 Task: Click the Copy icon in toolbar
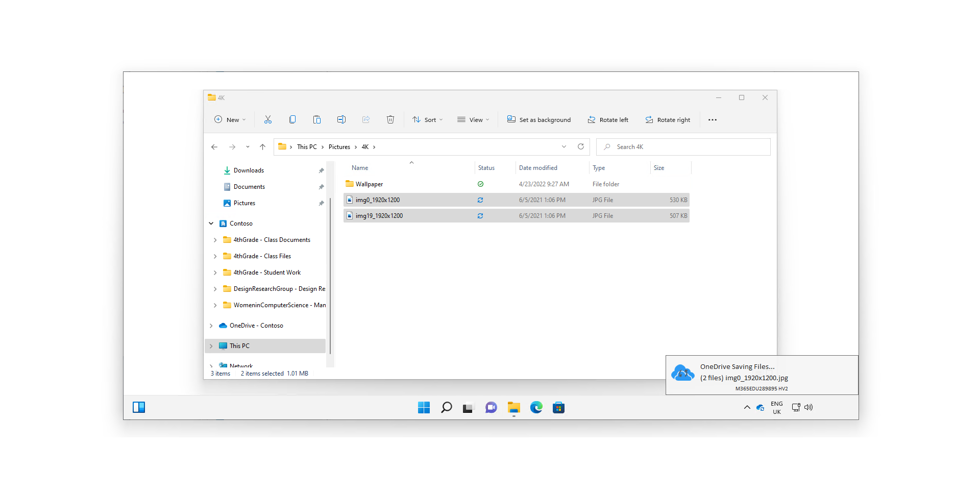click(292, 119)
